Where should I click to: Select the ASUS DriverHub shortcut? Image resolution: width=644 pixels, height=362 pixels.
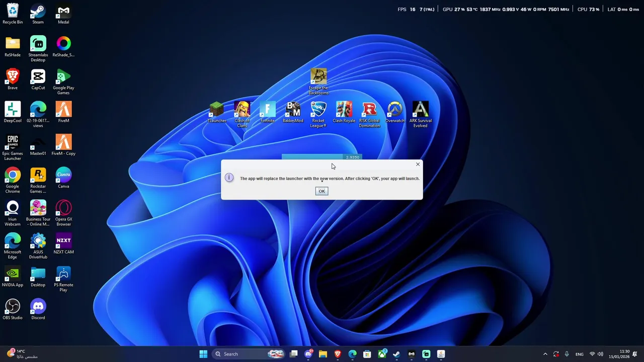38,246
